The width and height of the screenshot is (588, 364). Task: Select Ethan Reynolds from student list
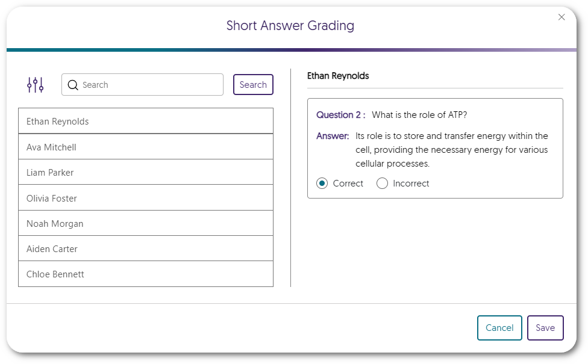point(146,122)
